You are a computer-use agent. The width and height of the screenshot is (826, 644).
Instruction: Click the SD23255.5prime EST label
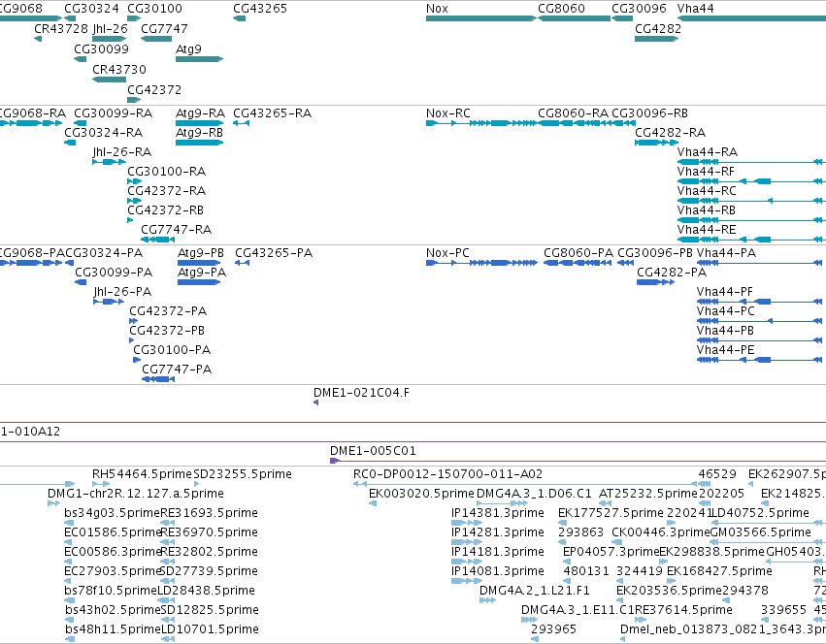point(243,474)
